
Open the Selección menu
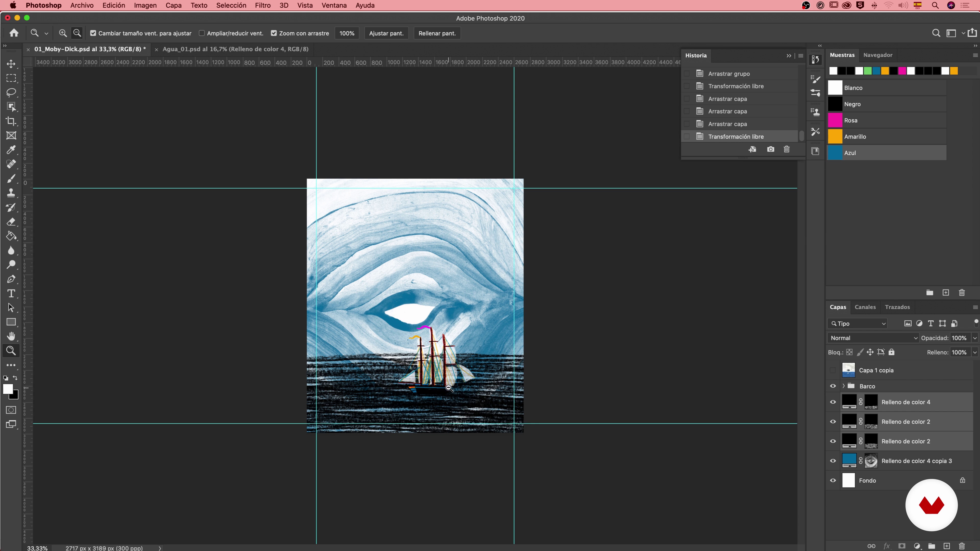point(231,5)
